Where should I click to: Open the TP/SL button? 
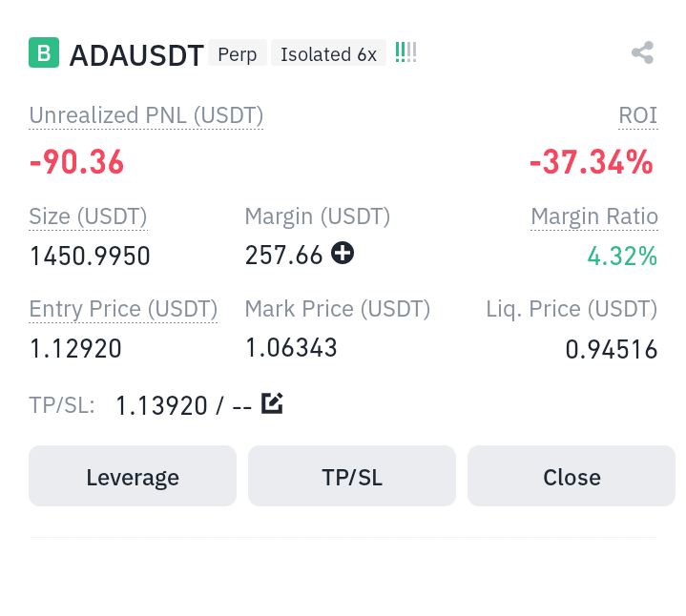352,476
